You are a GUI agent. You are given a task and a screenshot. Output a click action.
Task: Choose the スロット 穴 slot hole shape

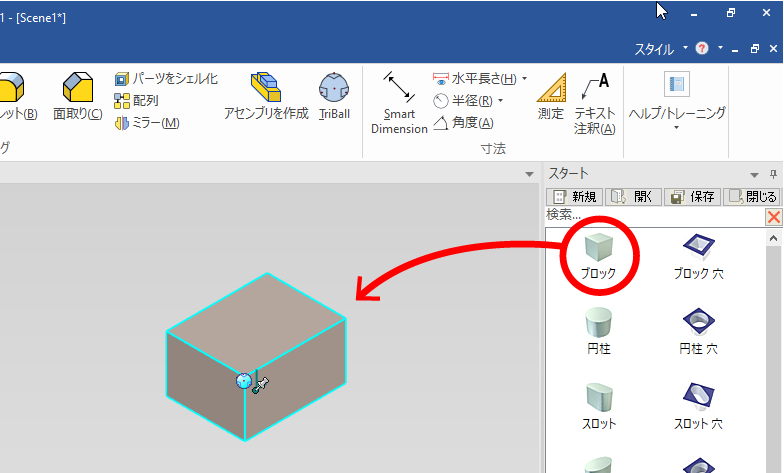point(698,406)
